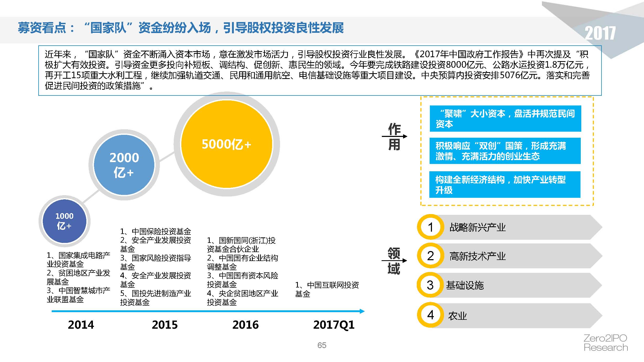Image resolution: width=644 pixels, height=362 pixels.
Task: Click the 作用 arrow label
Action: (x=394, y=137)
